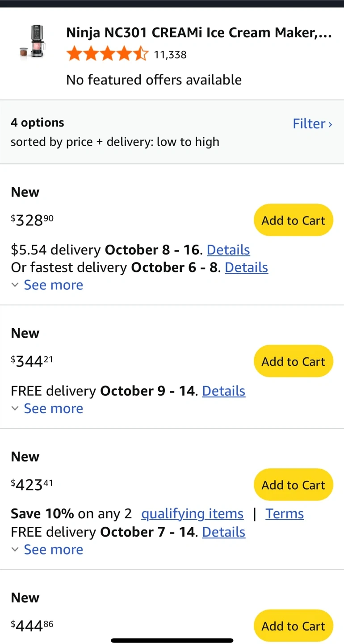
Task: Add the $344.21 offer to cart
Action: (293, 361)
